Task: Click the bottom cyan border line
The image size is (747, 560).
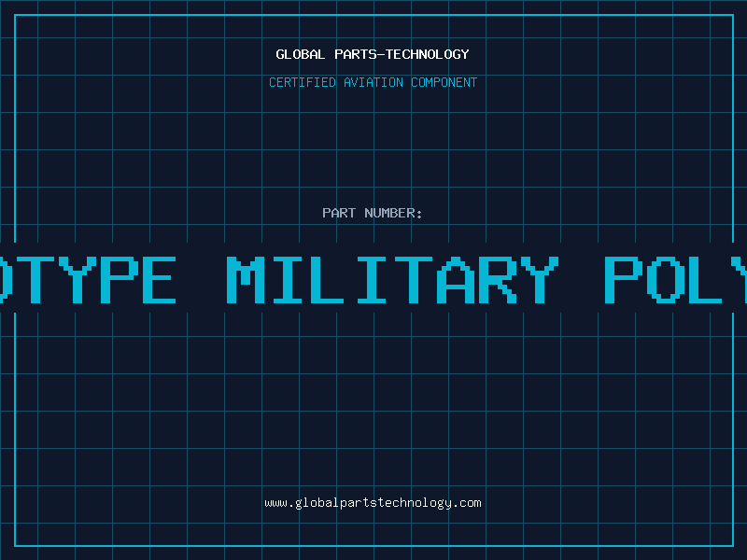Action: click(x=374, y=546)
